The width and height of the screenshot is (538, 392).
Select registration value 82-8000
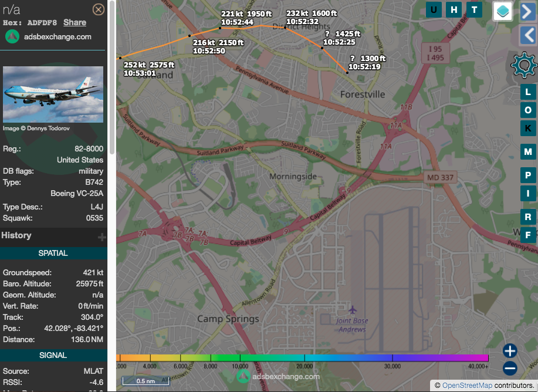89,148
